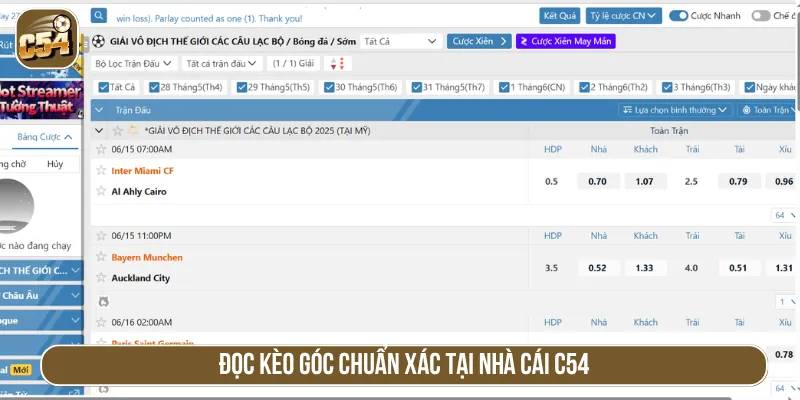Expand the 1 more market for Bayern match
Viewport: 800px width, 400px height.
point(787,302)
